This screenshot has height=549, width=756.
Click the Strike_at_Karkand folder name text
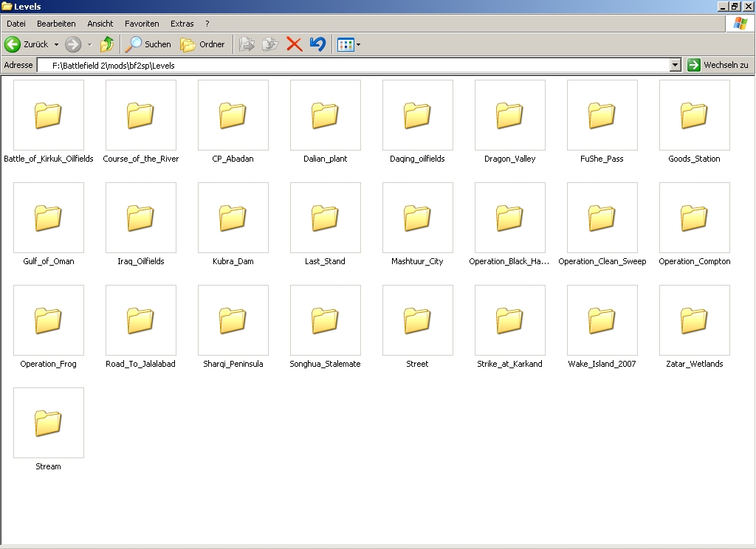pyautogui.click(x=509, y=364)
